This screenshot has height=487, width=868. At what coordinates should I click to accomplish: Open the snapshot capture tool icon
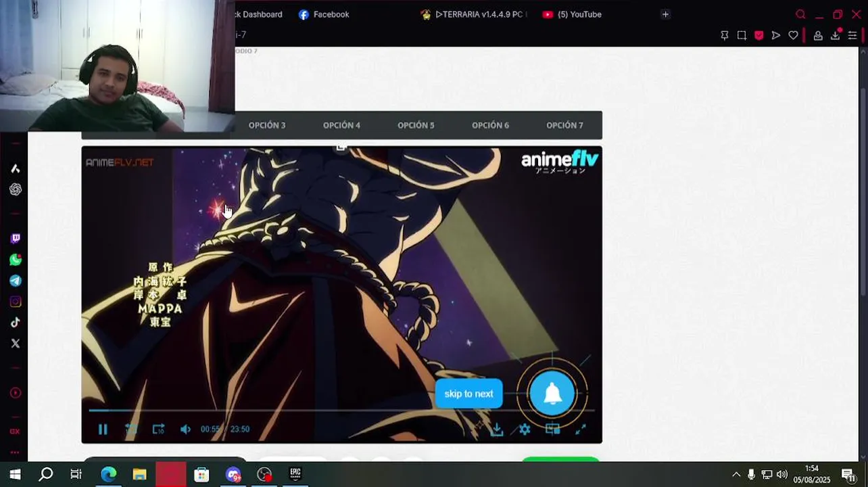click(x=742, y=35)
